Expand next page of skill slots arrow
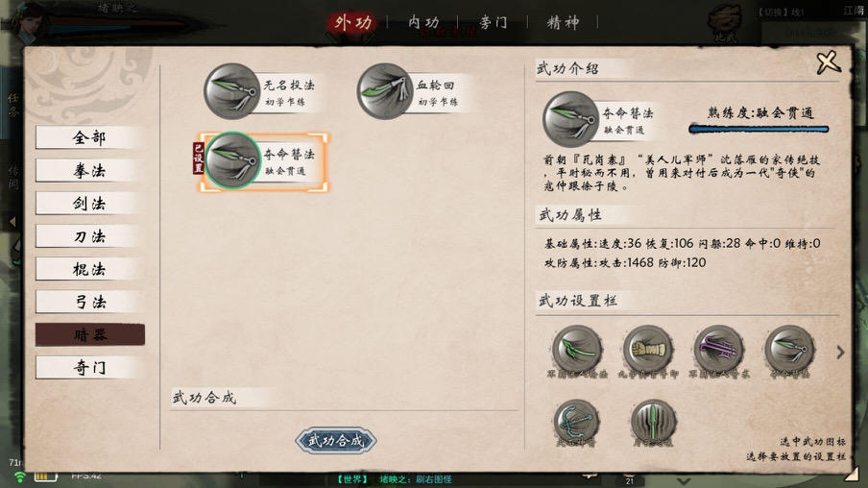This screenshot has width=868, height=488. click(x=840, y=353)
